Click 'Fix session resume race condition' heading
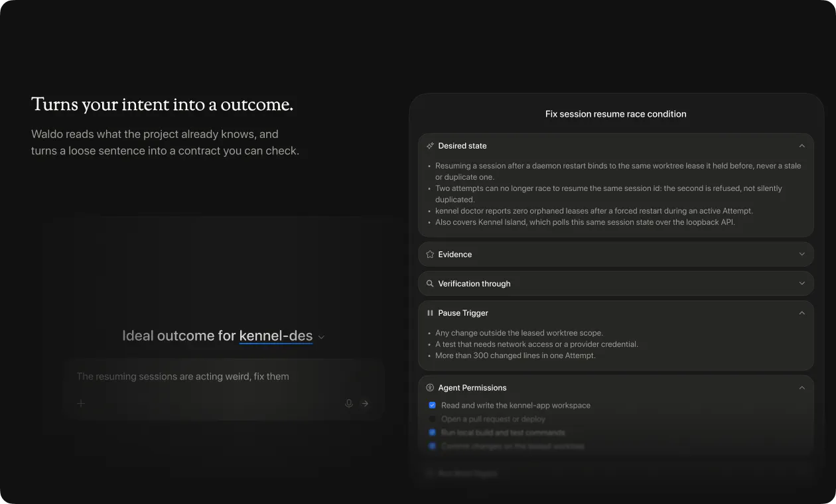 coord(616,114)
